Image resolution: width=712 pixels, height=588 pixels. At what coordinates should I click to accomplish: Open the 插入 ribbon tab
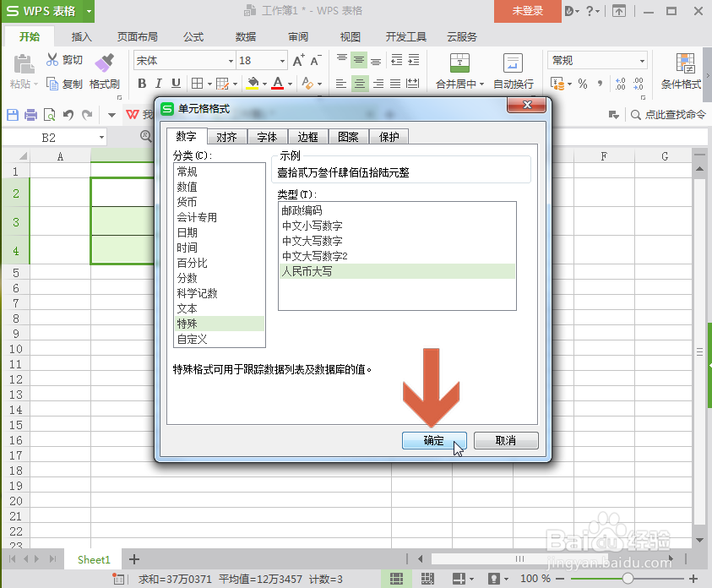81,36
